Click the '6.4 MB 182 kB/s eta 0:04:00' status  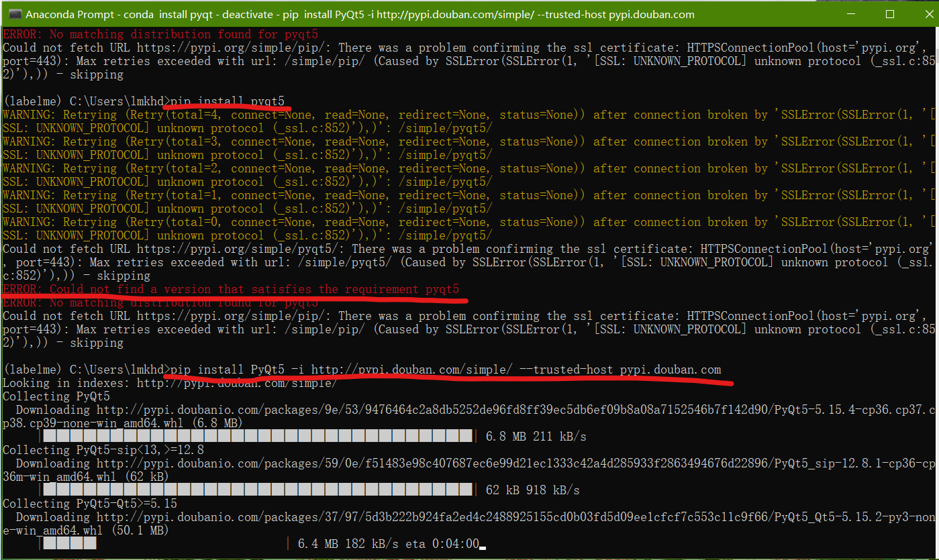click(x=389, y=544)
